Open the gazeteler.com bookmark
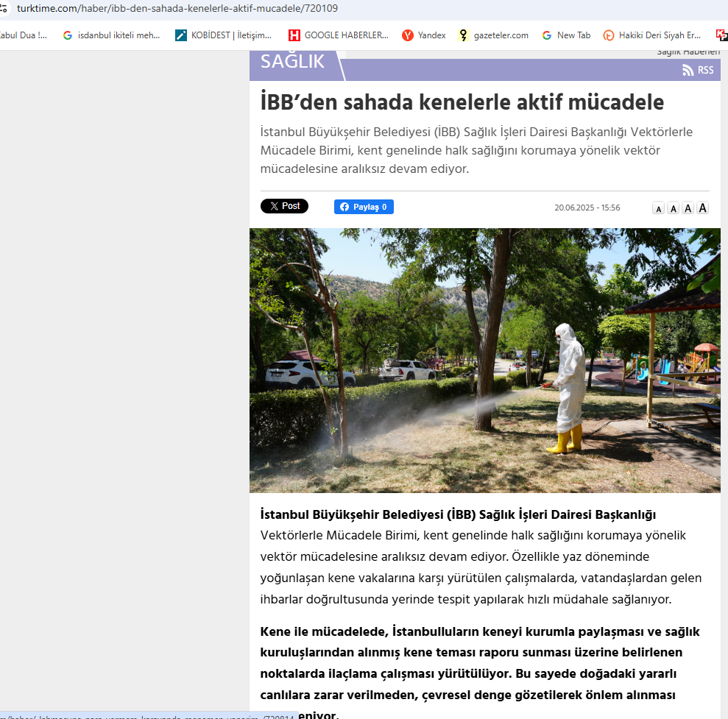Image resolution: width=728 pixels, height=719 pixels. coord(493,35)
